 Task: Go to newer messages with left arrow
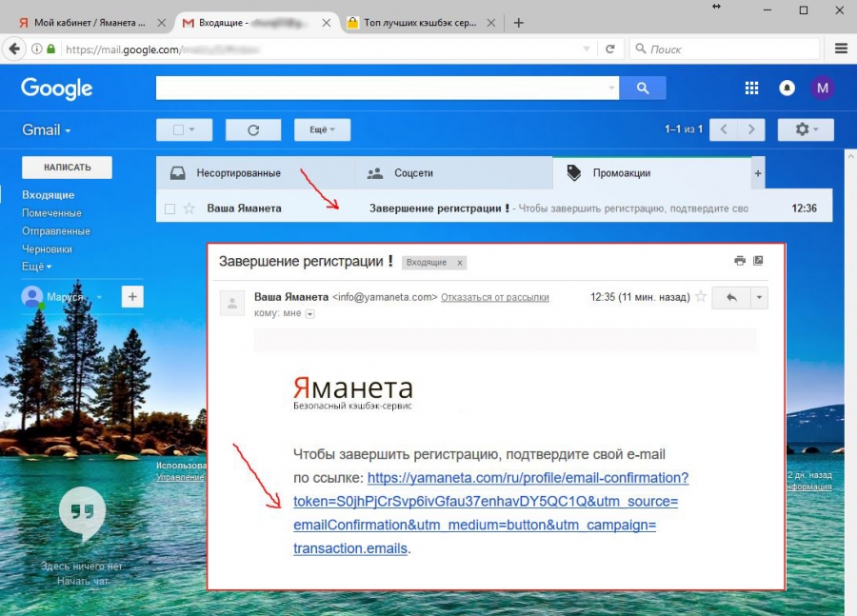(x=724, y=129)
